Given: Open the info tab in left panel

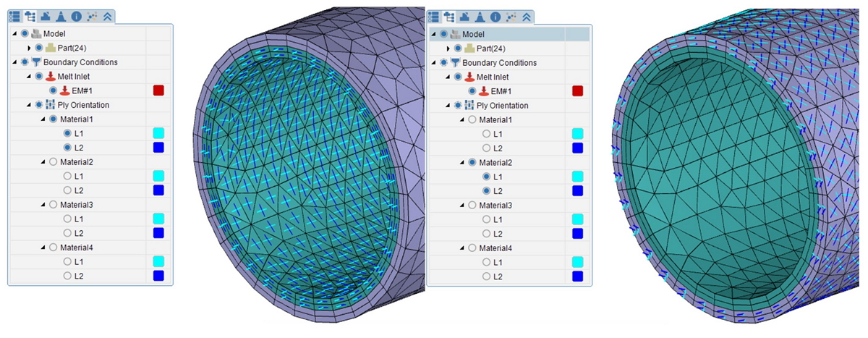Looking at the screenshot, I should (x=76, y=16).
